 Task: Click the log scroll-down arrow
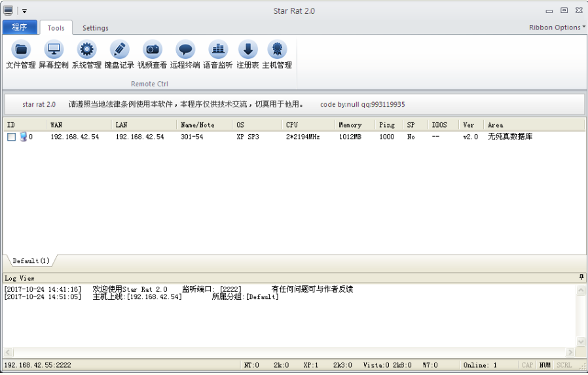[x=581, y=341]
